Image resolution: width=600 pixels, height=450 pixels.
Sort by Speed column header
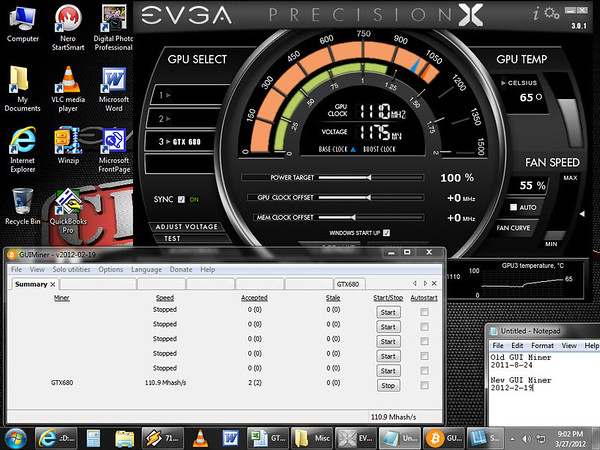click(165, 298)
